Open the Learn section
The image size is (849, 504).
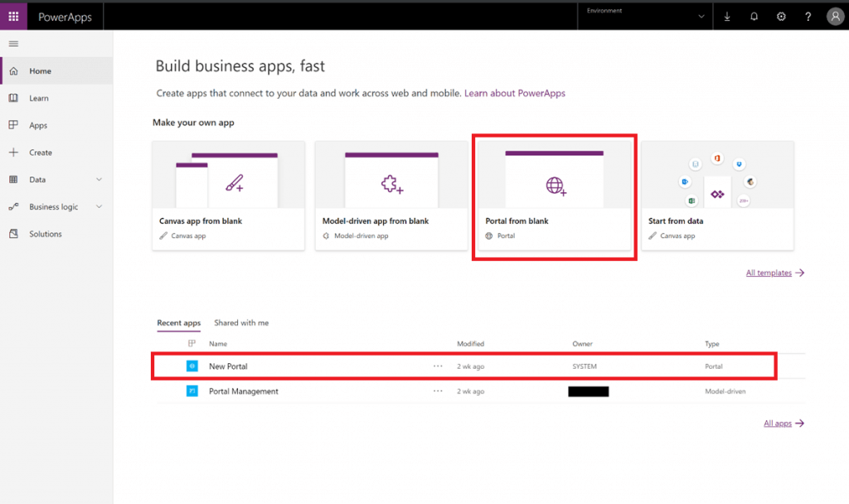38,98
